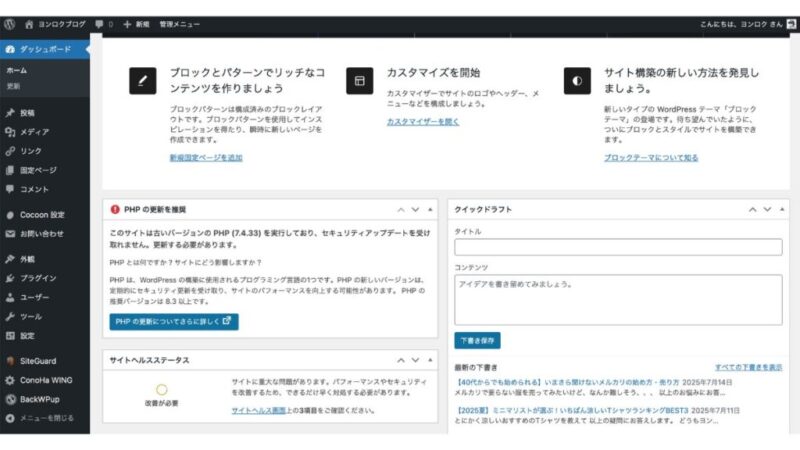800x450 pixels.
Task: Open the 管理メニュー item in admin bar
Action: coord(179,22)
